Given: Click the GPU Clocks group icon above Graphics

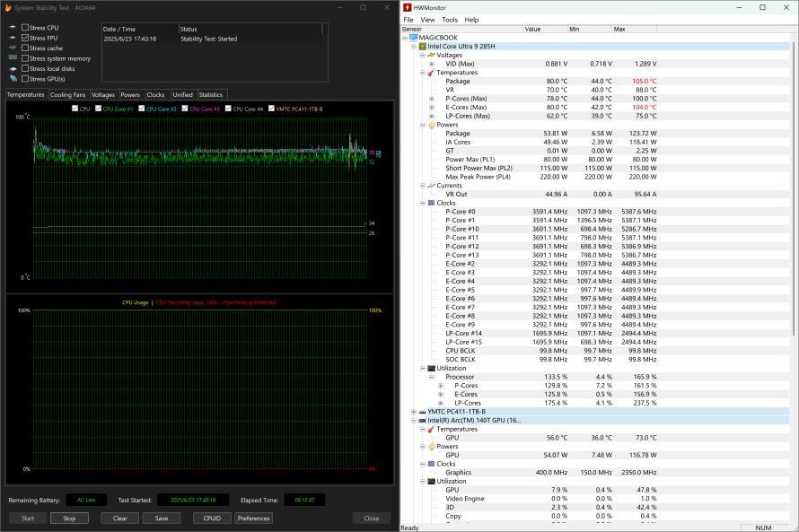Looking at the screenshot, I should [431, 464].
